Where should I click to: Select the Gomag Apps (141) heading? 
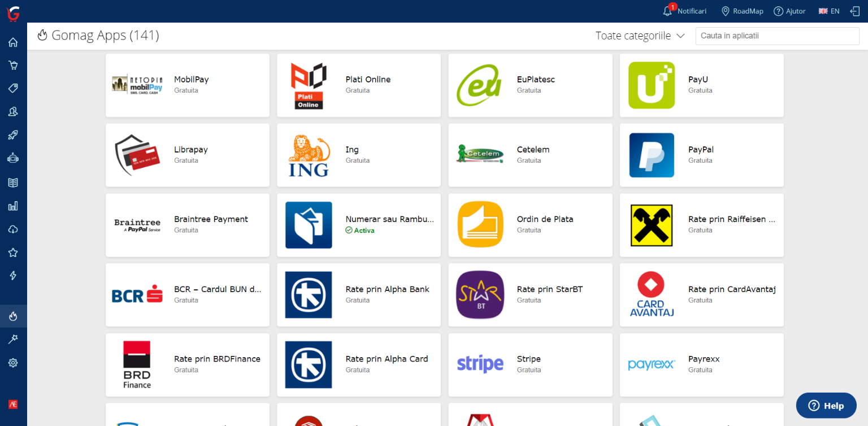105,36
